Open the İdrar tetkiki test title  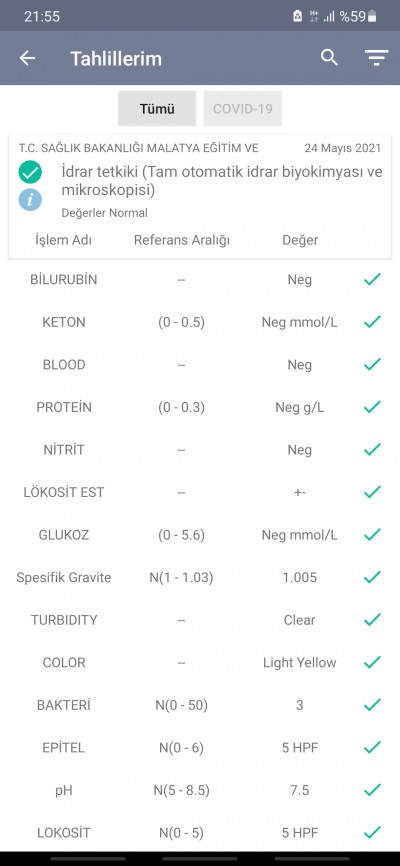[x=222, y=181]
